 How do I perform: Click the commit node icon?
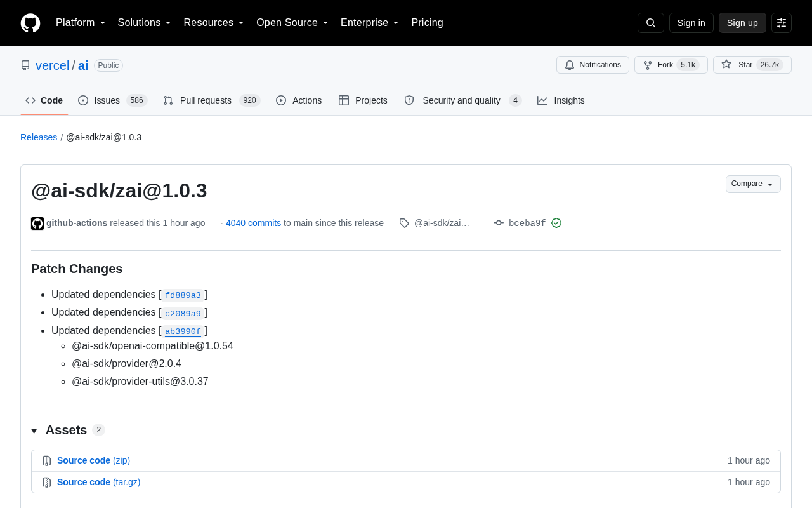coord(499,223)
